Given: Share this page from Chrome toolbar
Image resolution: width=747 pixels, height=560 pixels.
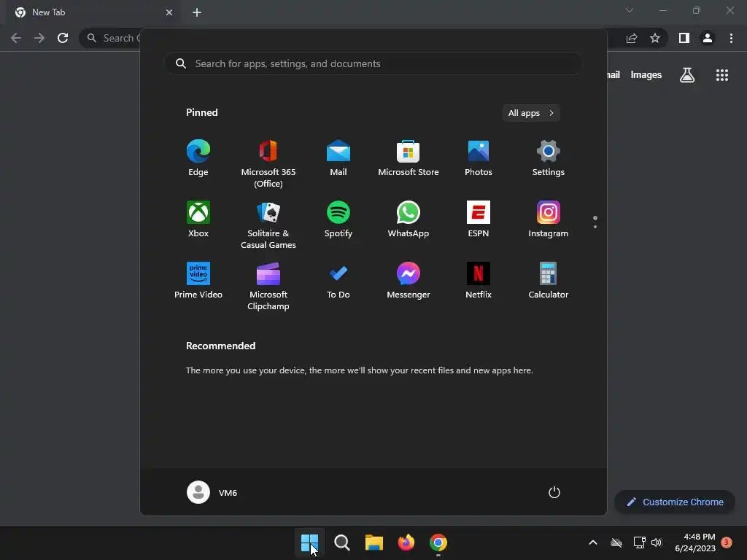Looking at the screenshot, I should tap(632, 38).
